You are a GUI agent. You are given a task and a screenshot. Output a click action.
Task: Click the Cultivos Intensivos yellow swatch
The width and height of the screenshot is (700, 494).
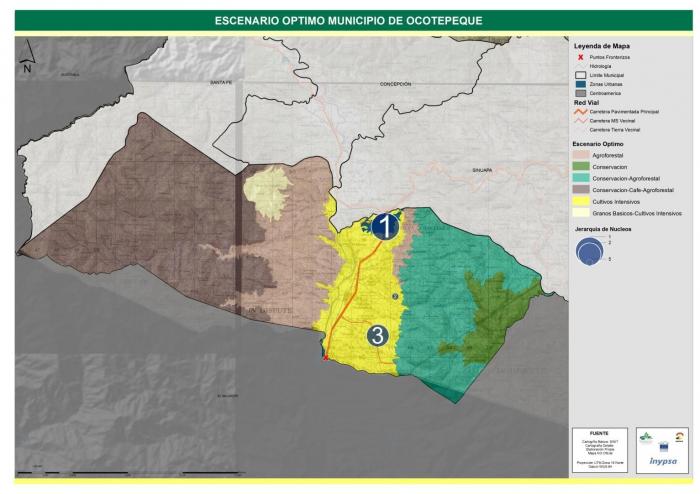(x=580, y=201)
